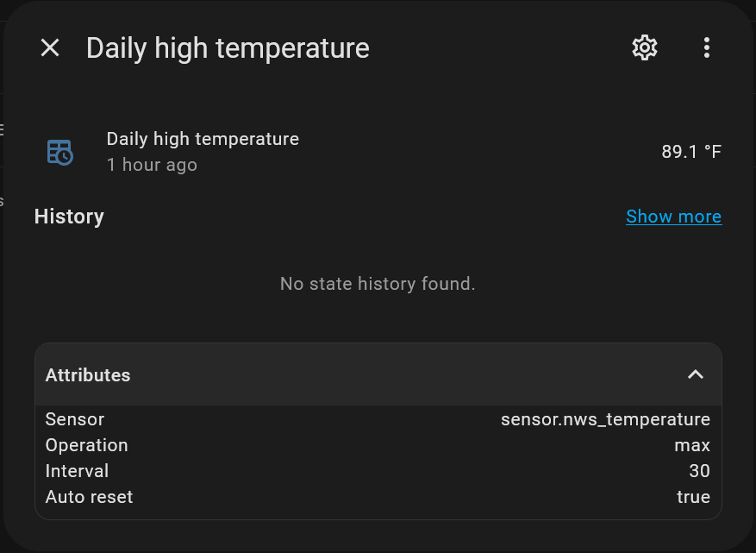Open the Show more history link
Image resolution: width=756 pixels, height=553 pixels.
pos(673,217)
